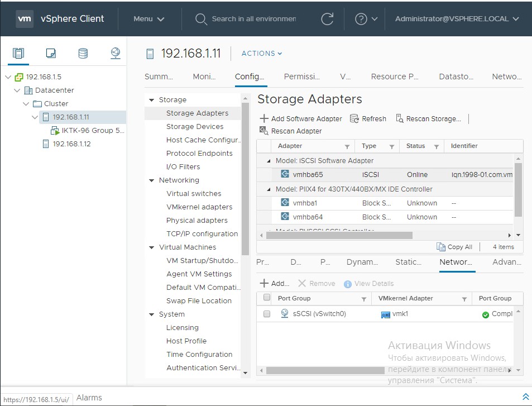This screenshot has height=406, width=532.
Task: Click the sSCSI port group icon
Action: (285, 313)
